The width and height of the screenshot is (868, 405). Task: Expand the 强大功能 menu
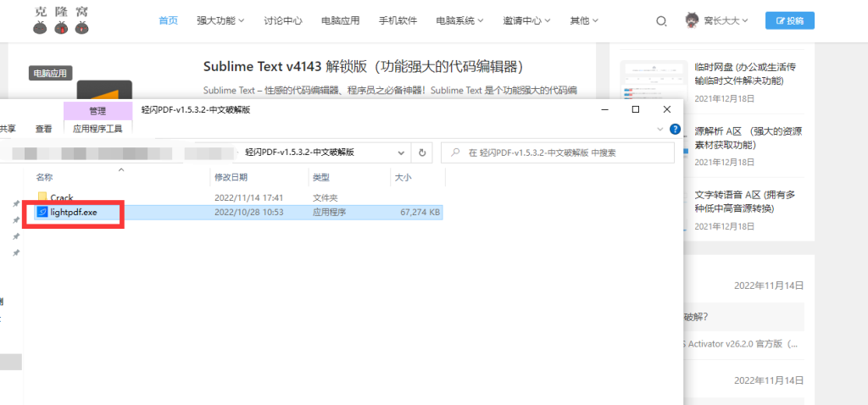[220, 21]
